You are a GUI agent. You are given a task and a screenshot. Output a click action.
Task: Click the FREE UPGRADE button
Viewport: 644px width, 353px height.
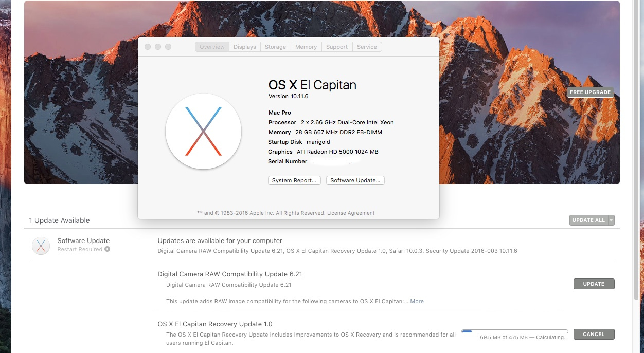pyautogui.click(x=591, y=92)
